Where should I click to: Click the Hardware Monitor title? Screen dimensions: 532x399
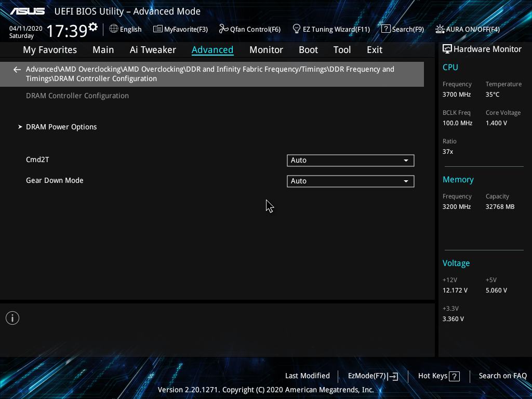487,49
